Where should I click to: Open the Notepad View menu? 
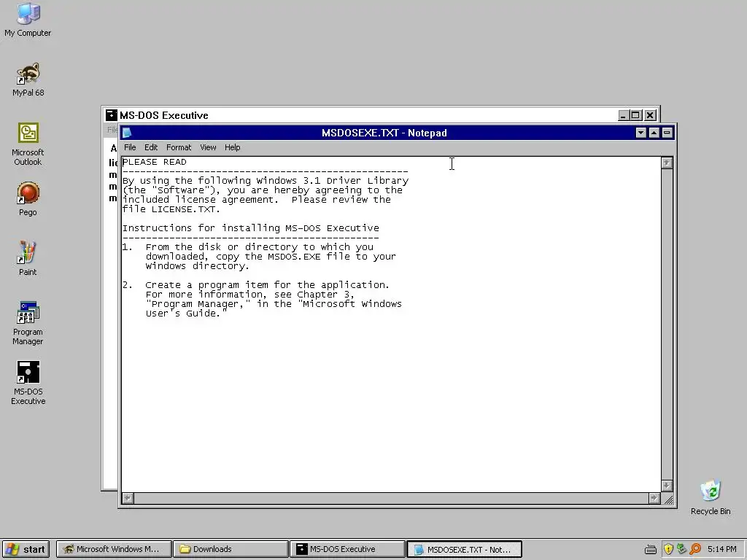point(208,147)
